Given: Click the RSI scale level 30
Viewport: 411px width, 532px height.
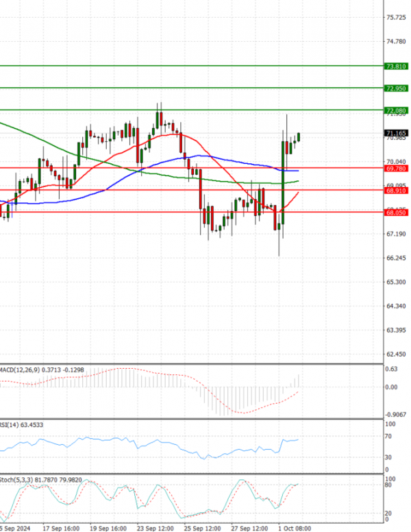Looking at the screenshot, I should (389, 457).
